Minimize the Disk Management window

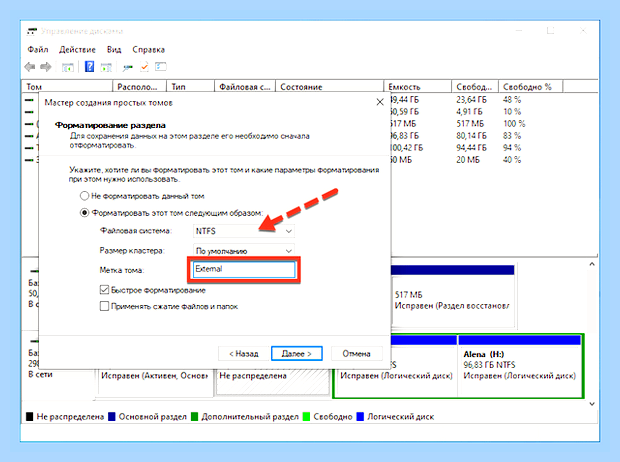tap(519, 30)
